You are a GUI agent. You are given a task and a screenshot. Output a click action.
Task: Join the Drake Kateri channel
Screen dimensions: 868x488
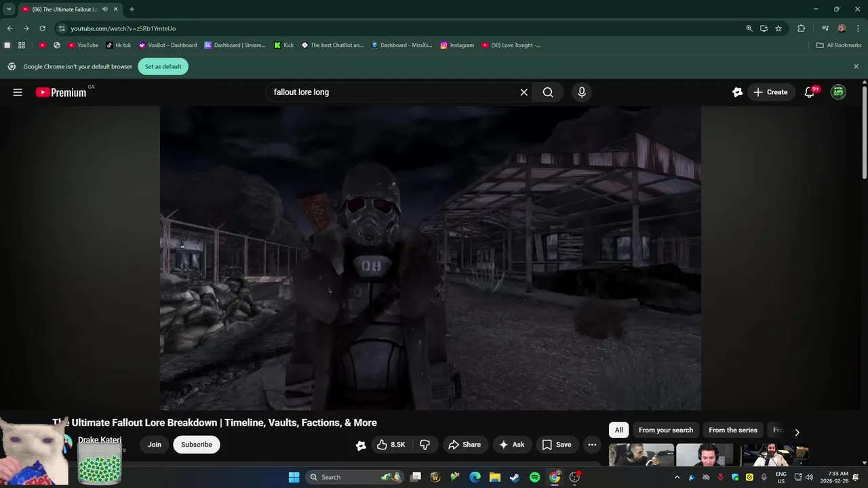(x=155, y=445)
